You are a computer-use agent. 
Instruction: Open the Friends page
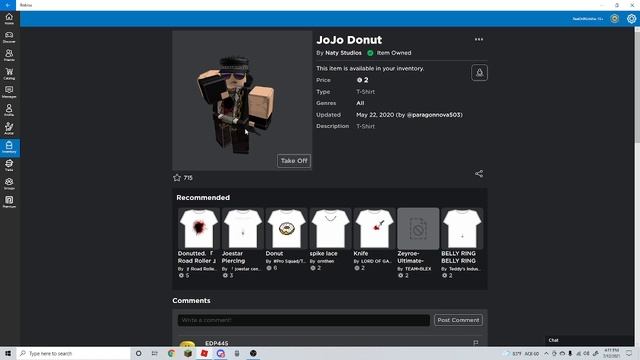(9, 55)
